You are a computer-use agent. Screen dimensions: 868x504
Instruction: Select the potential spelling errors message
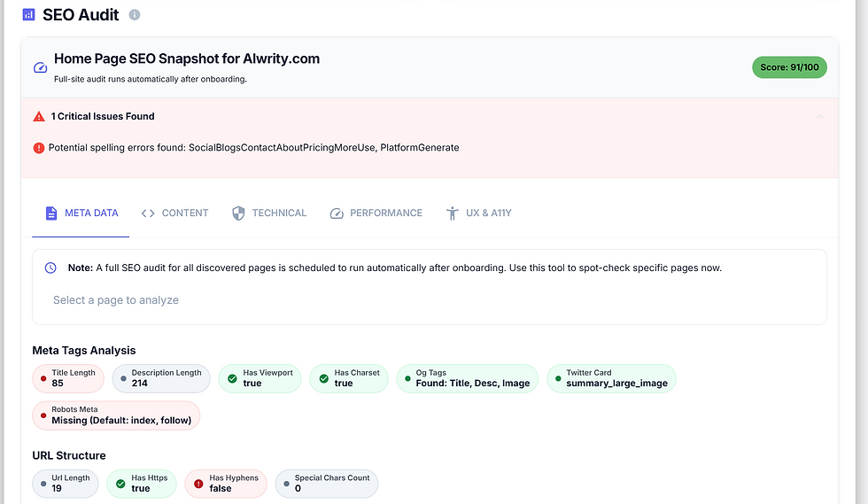click(x=253, y=147)
